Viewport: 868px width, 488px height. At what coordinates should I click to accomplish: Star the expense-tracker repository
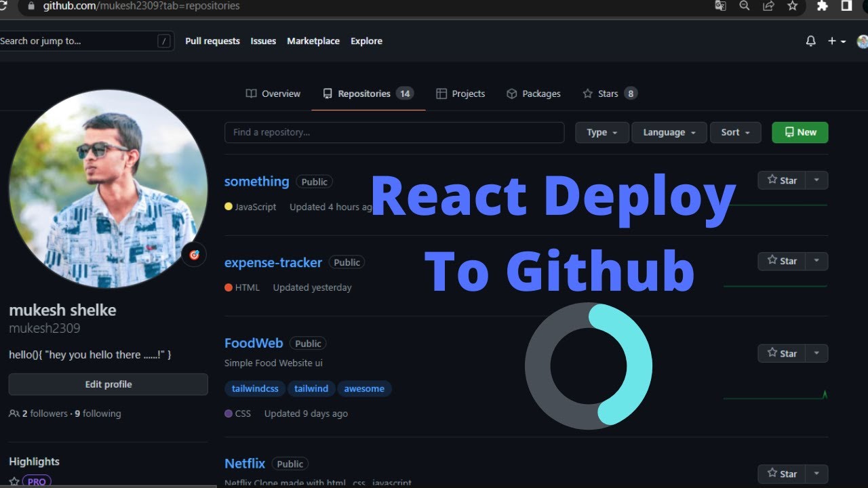(x=781, y=261)
